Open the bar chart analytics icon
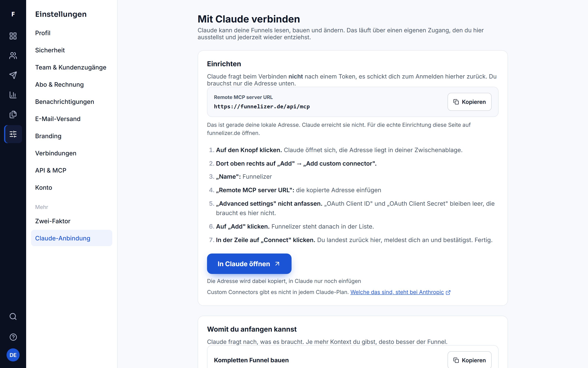 click(x=13, y=95)
